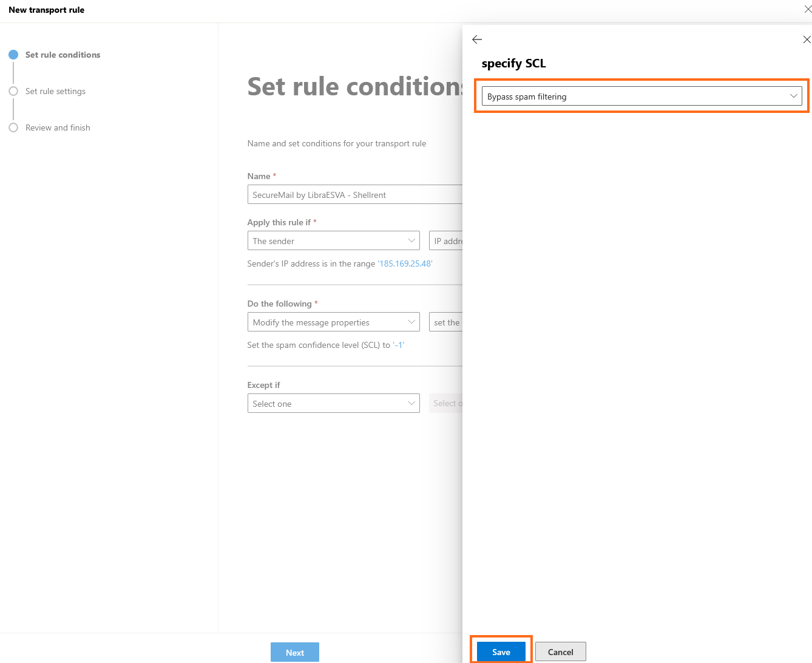Open the 'set the' action dropdown
The width and height of the screenshot is (812, 663).
446,322
